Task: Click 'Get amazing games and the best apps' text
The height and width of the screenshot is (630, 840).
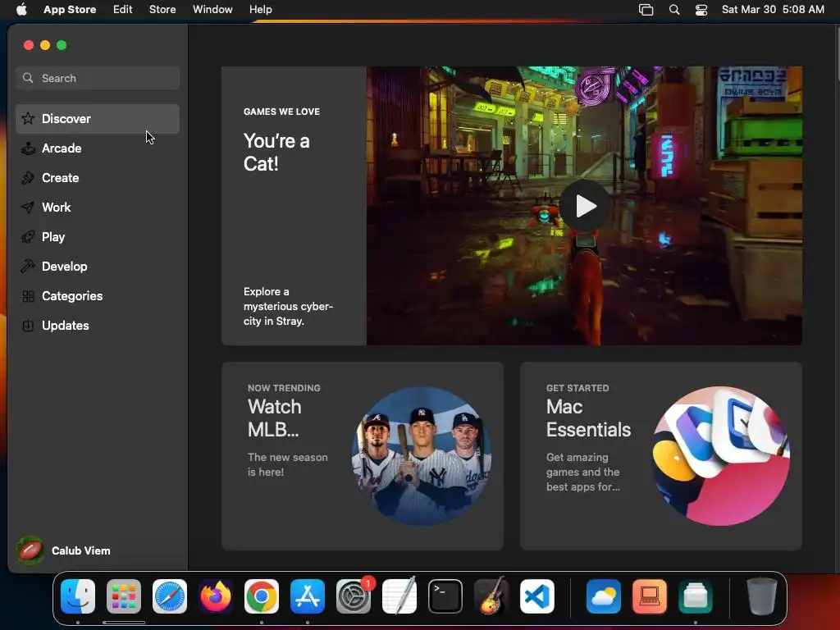Action: coord(583,472)
